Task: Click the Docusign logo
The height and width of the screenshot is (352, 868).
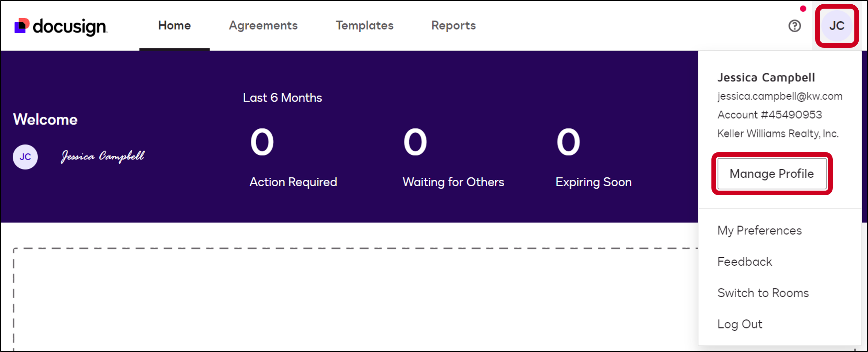Action: (x=61, y=26)
